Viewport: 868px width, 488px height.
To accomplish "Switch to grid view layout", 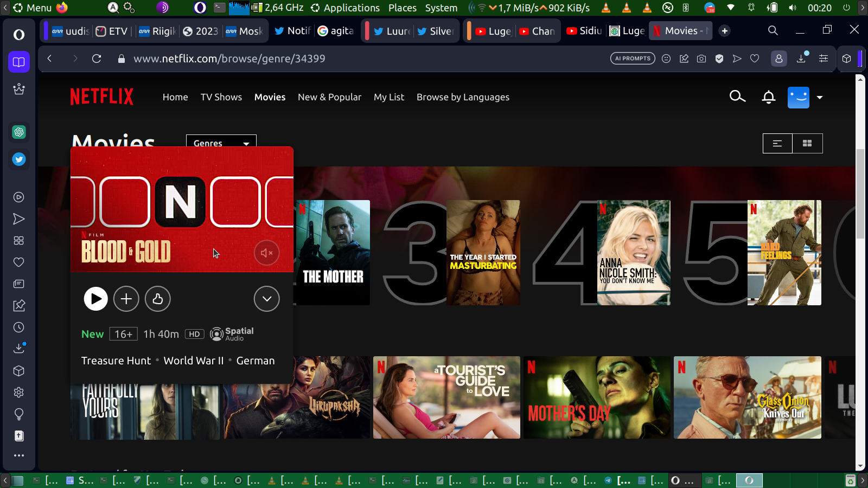I will click(807, 143).
